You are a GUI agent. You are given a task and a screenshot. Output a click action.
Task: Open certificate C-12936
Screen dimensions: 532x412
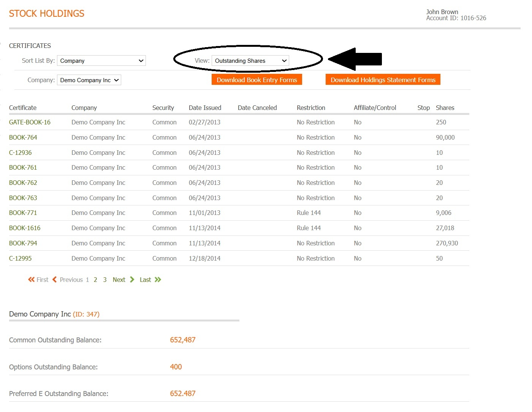tap(21, 153)
